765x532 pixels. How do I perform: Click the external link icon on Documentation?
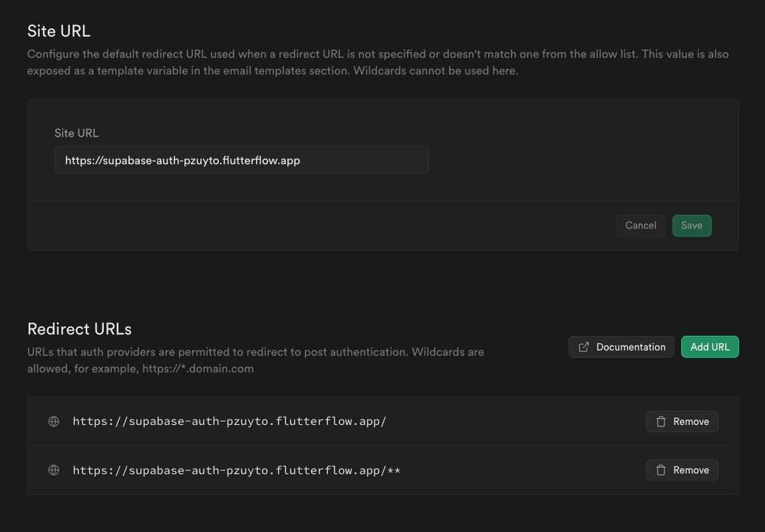(x=584, y=347)
